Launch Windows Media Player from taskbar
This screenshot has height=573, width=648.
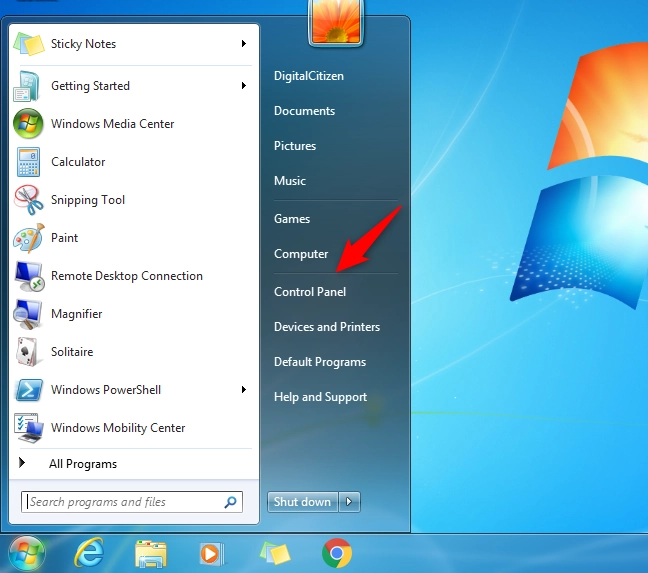click(x=212, y=554)
